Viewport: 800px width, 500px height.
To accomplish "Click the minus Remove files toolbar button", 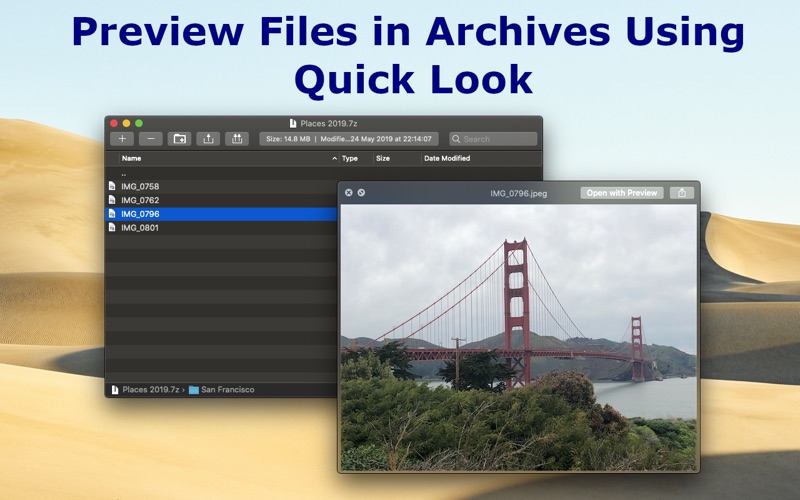I will 151,139.
